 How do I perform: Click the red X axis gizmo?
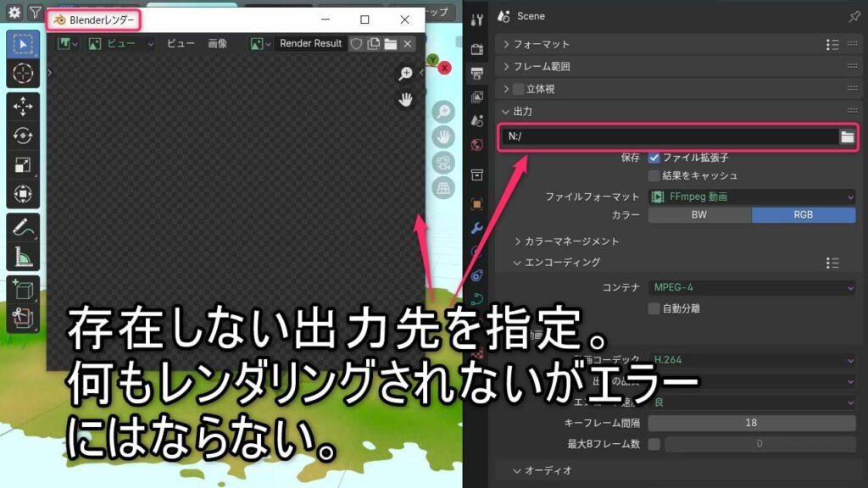[444, 68]
